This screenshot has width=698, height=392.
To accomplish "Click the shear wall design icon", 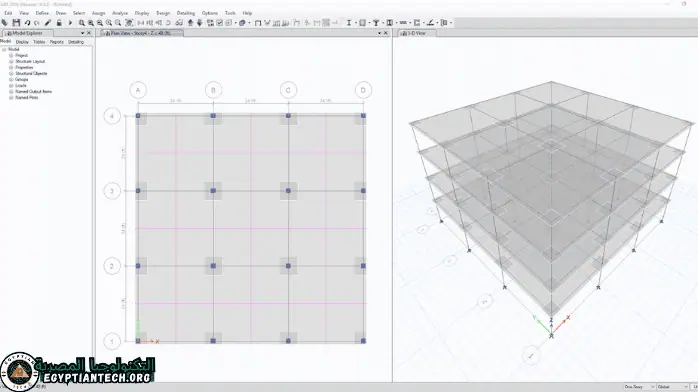I will tap(390, 23).
